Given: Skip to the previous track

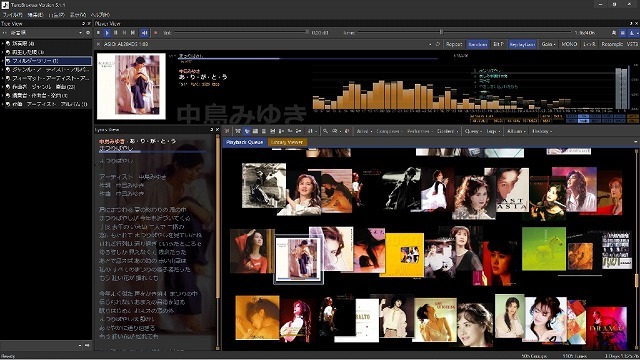Looking at the screenshot, I should click(124, 33).
